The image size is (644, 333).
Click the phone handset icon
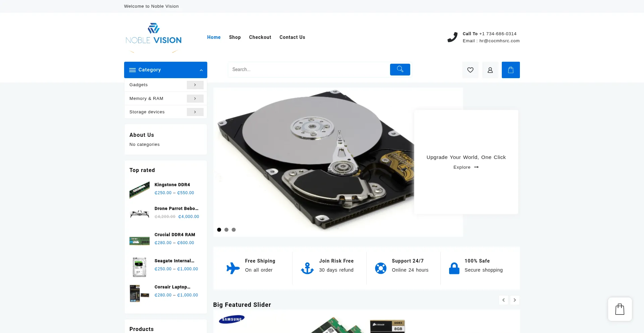(452, 37)
